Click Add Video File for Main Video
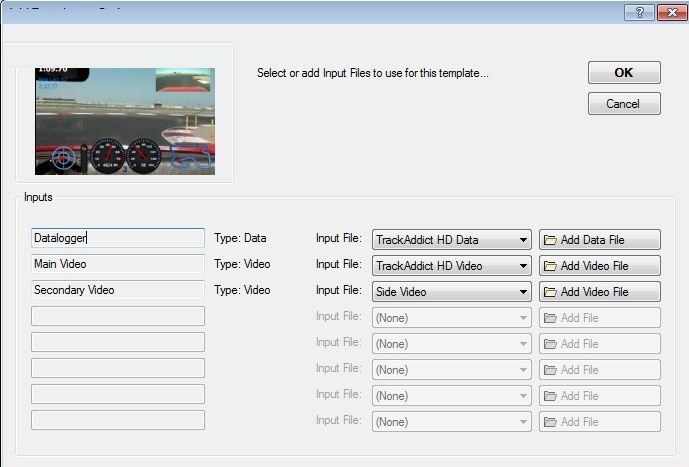689x467 pixels. (x=600, y=266)
